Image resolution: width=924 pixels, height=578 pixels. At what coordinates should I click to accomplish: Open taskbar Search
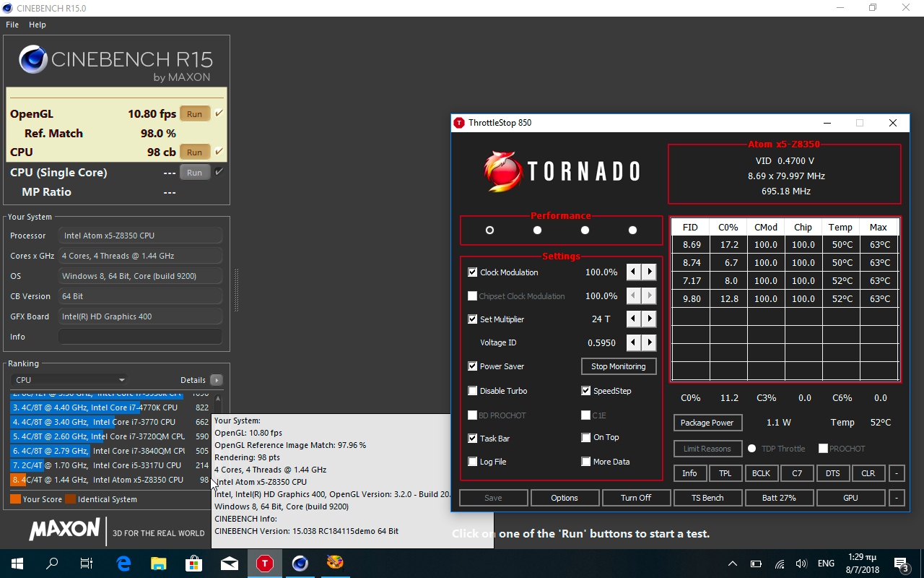(x=52, y=564)
